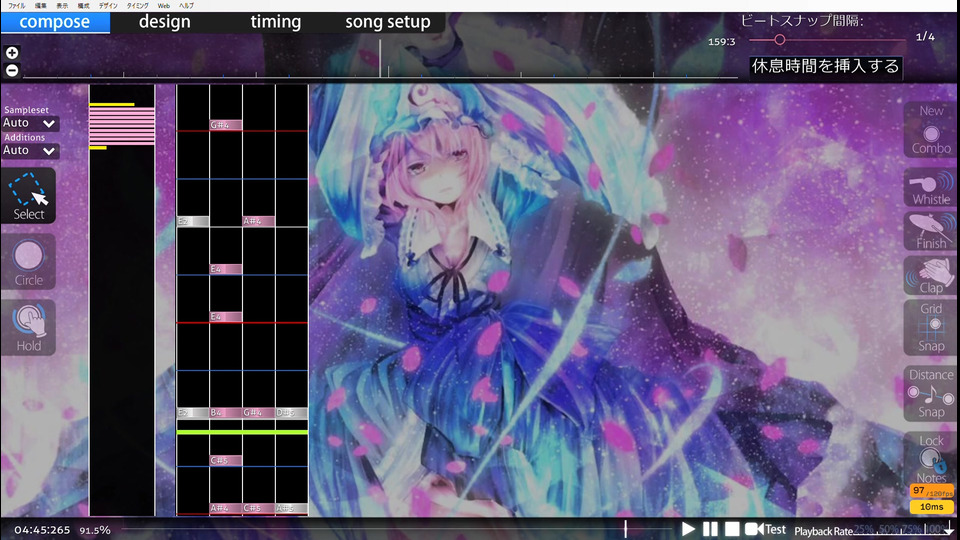Select the B4 note
Viewport: 960px width, 540px height.
226,413
